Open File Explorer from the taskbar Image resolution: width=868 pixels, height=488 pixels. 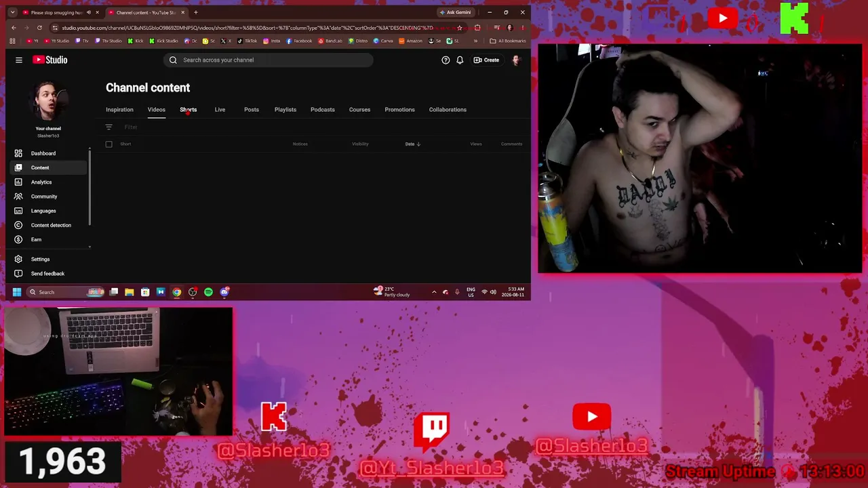click(130, 292)
